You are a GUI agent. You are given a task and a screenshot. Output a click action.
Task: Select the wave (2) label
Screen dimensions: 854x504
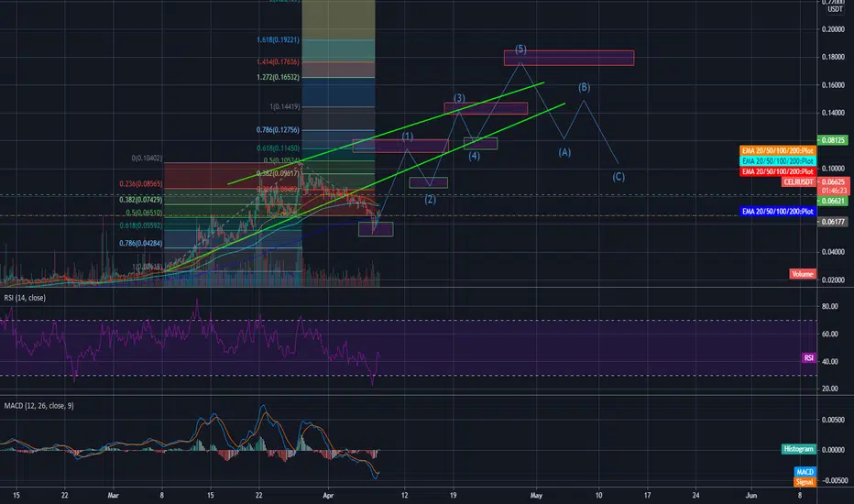pos(431,200)
